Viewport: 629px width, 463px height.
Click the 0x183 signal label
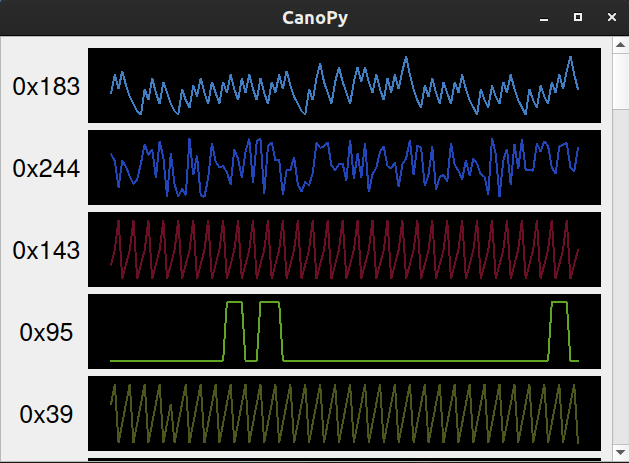click(46, 86)
